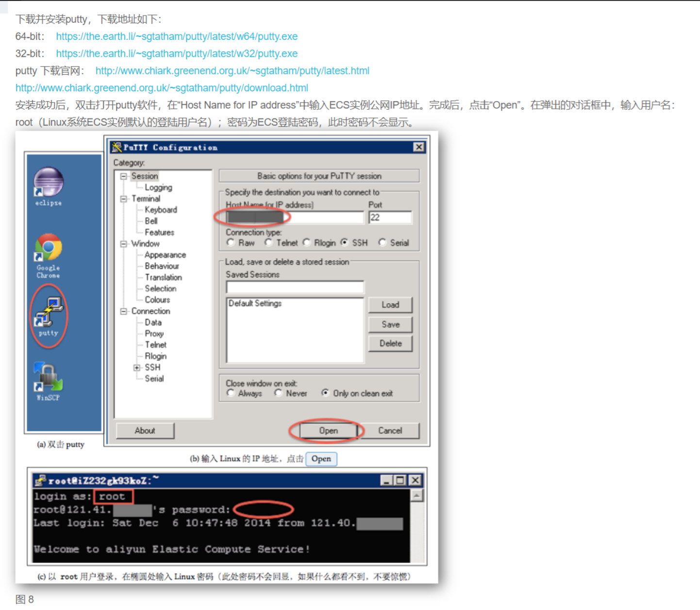Click the Host Name input field
Screen dimensions: 700x610
point(295,218)
